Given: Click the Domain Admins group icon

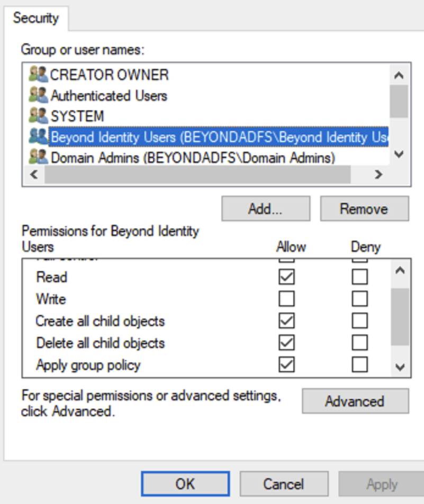Looking at the screenshot, I should pos(38,157).
